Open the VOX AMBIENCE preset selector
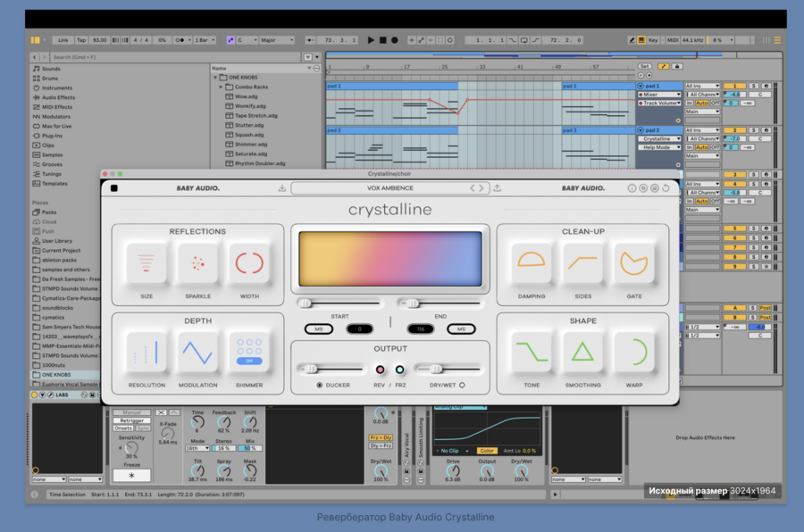The image size is (804, 532). click(390, 188)
